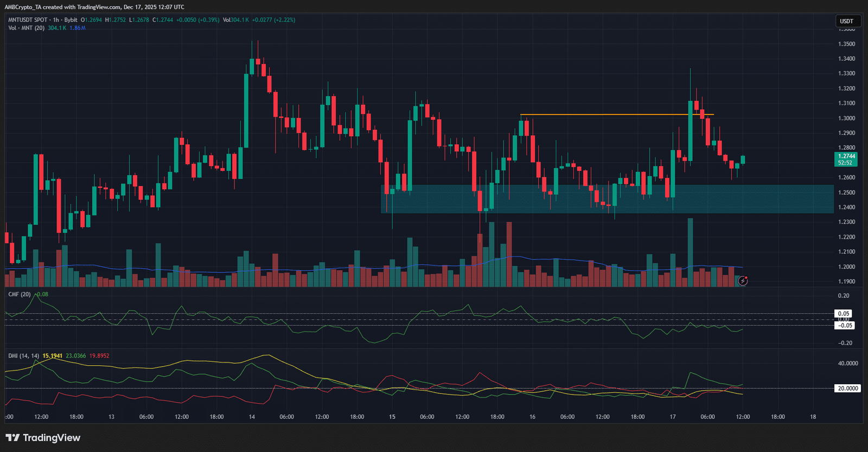This screenshot has height=452, width=868.
Task: Click the 1.3000 price scale label
Action: [x=847, y=118]
